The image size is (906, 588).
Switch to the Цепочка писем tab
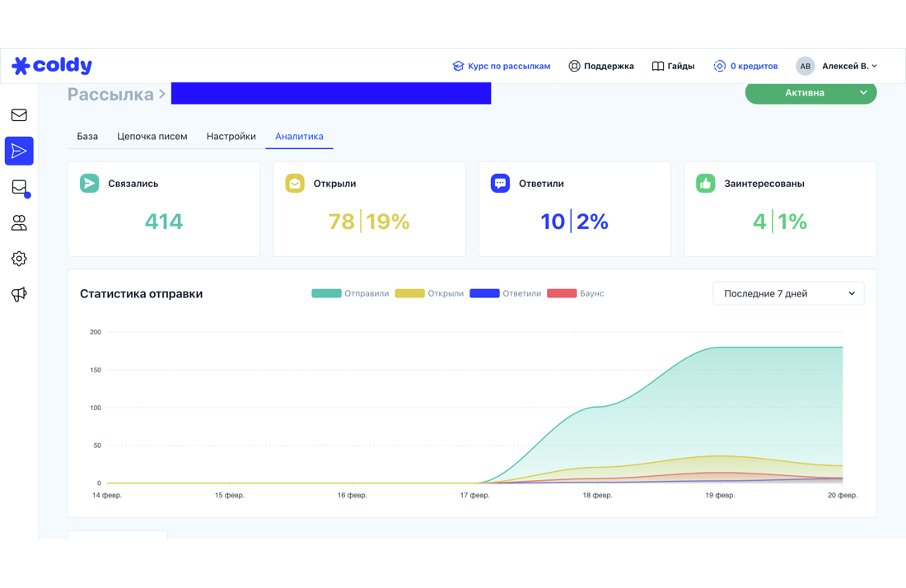152,137
